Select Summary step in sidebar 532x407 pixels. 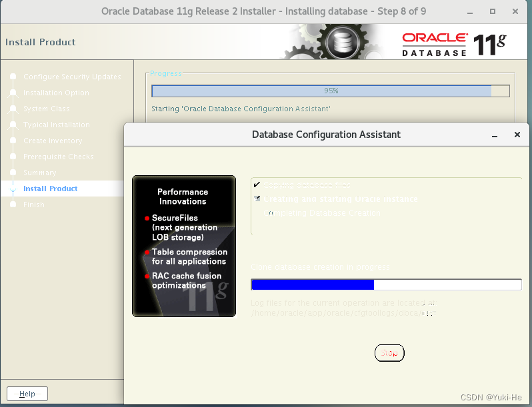[40, 173]
